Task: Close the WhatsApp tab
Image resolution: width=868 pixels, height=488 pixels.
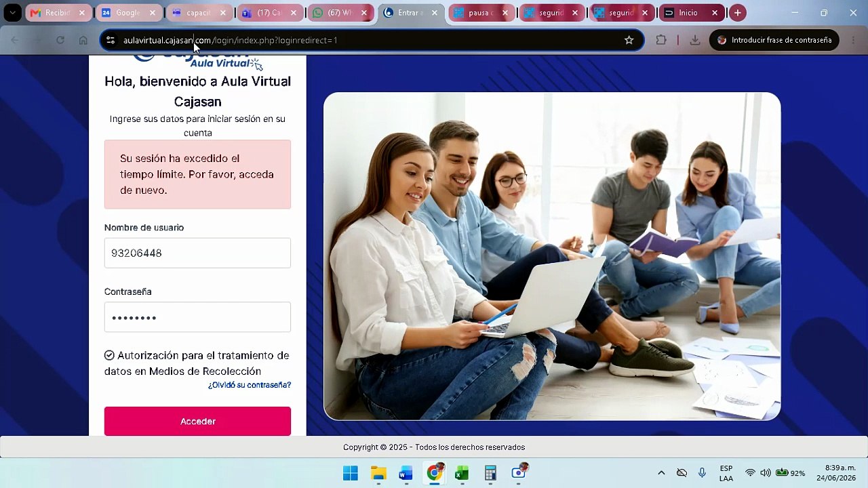Action: (x=364, y=13)
